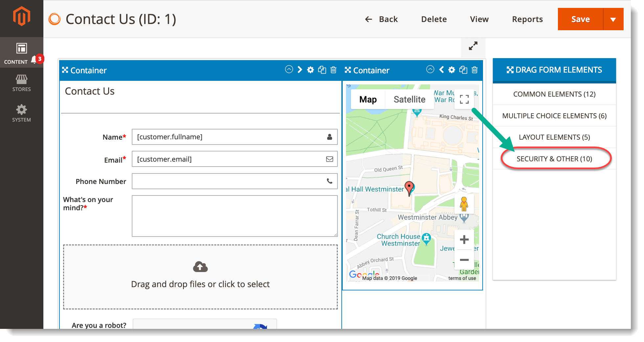The image size is (644, 342).
Task: Delete the map Container
Action: (x=474, y=70)
